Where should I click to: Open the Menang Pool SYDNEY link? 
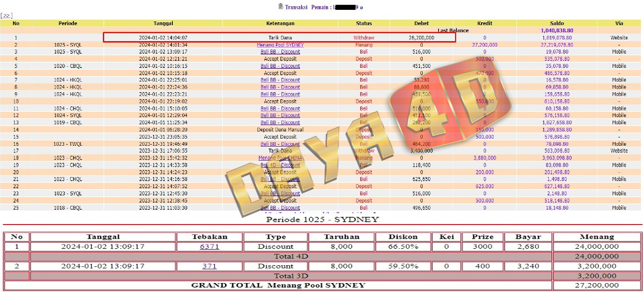point(280,45)
